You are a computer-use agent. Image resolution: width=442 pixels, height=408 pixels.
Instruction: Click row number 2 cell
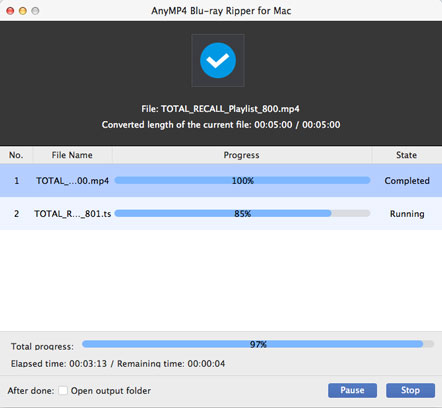(x=16, y=214)
